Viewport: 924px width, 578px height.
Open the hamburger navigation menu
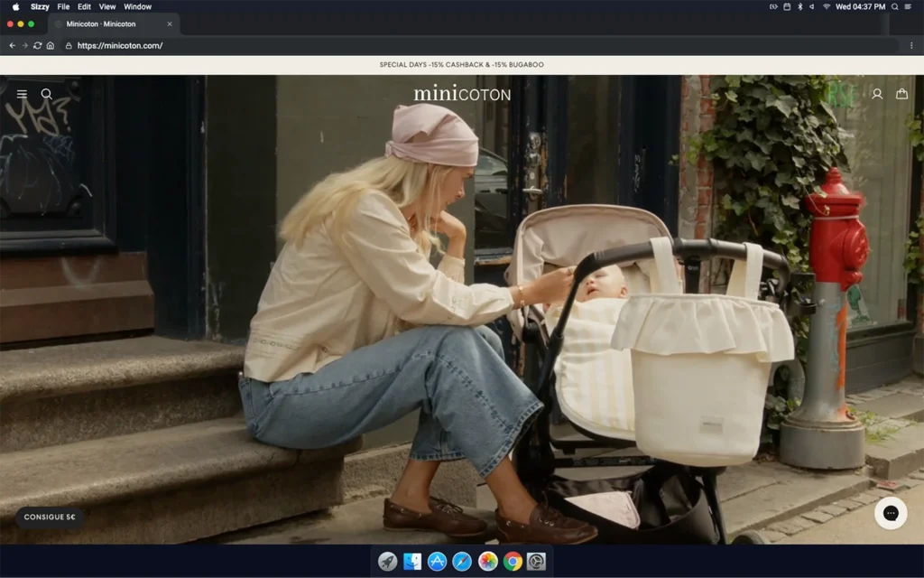pyautogui.click(x=22, y=94)
